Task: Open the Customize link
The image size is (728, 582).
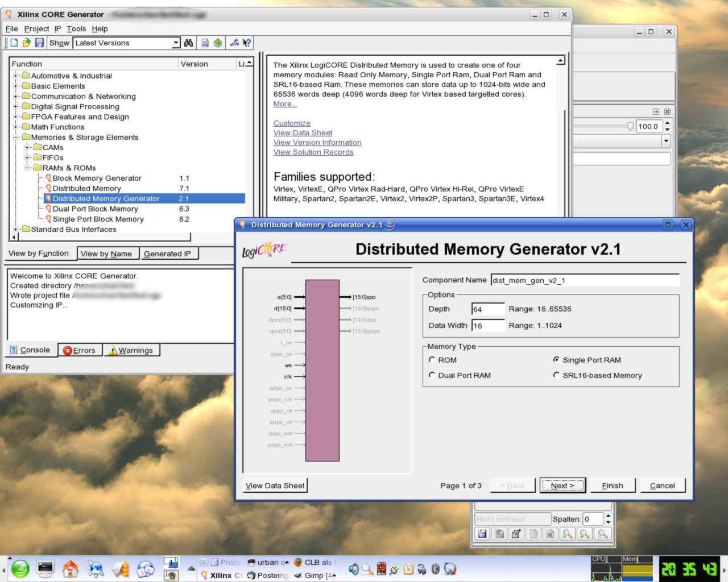Action: click(292, 123)
